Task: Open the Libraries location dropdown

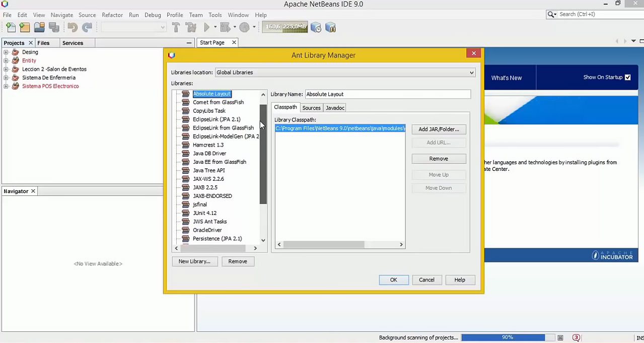Action: coord(345,73)
